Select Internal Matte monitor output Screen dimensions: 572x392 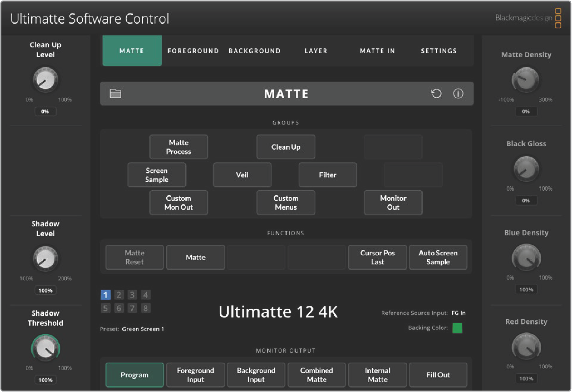coord(378,375)
